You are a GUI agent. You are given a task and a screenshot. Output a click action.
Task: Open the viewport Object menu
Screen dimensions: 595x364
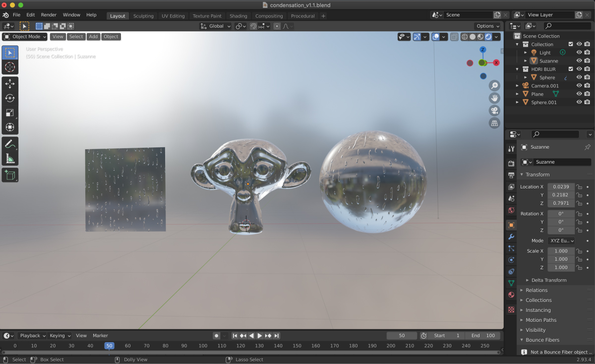click(111, 37)
